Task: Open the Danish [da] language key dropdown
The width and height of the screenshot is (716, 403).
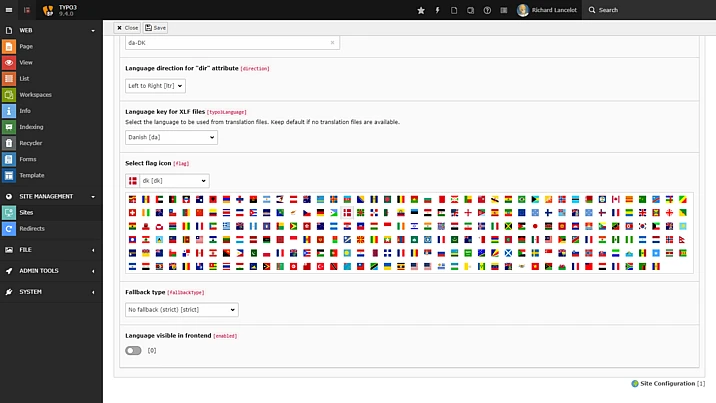Action: pyautogui.click(x=170, y=138)
